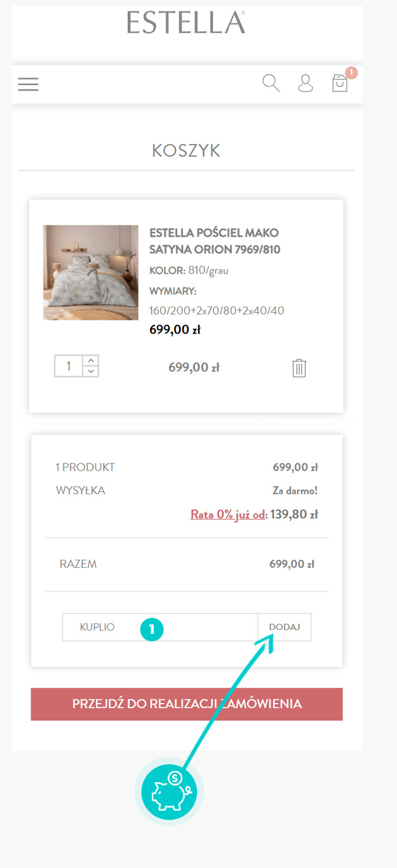Click the search magnifier icon

271,83
